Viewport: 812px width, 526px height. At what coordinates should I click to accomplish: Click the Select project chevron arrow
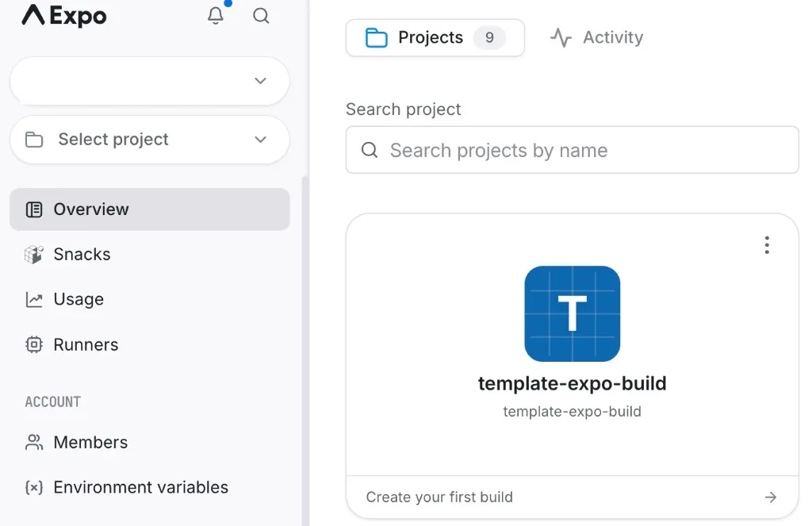[x=260, y=140]
